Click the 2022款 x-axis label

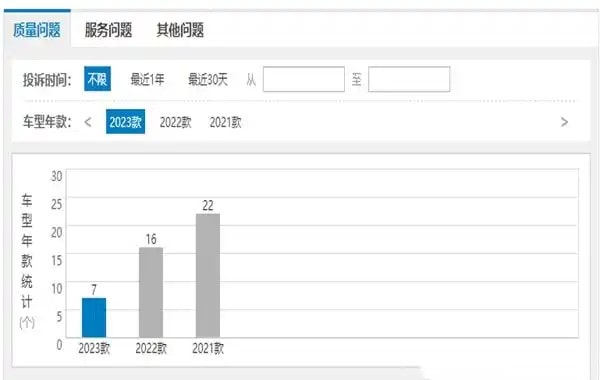[151, 348]
